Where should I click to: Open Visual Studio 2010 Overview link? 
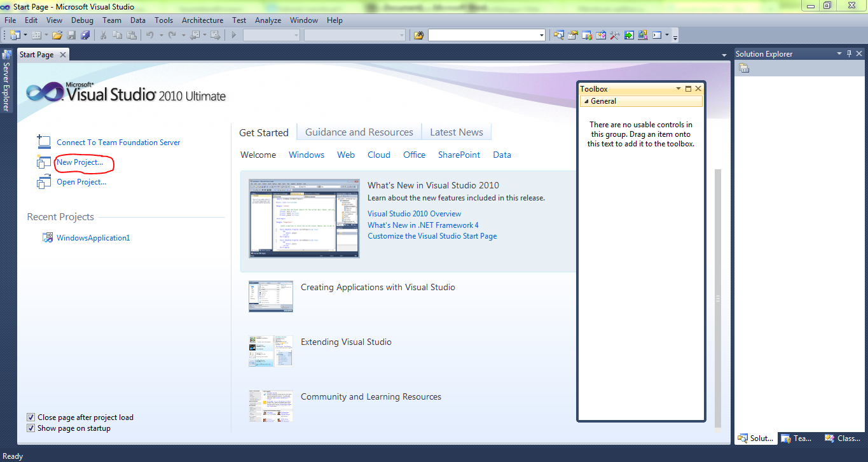click(415, 214)
